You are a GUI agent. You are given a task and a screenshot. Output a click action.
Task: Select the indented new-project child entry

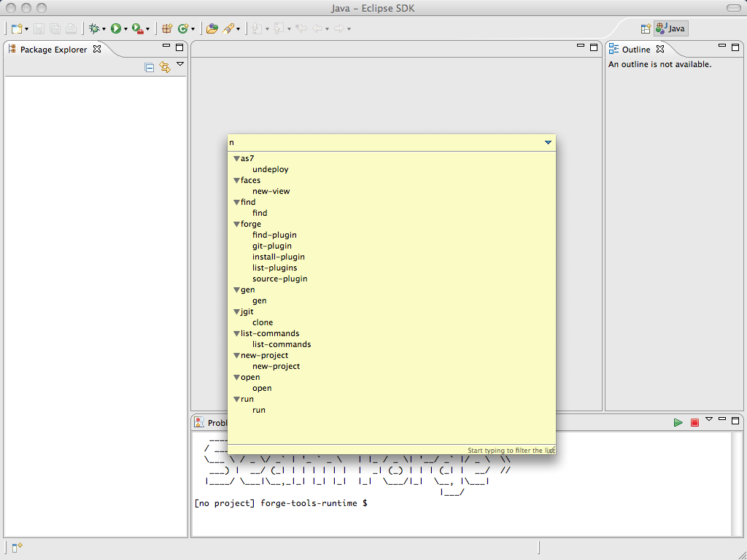coord(276,366)
